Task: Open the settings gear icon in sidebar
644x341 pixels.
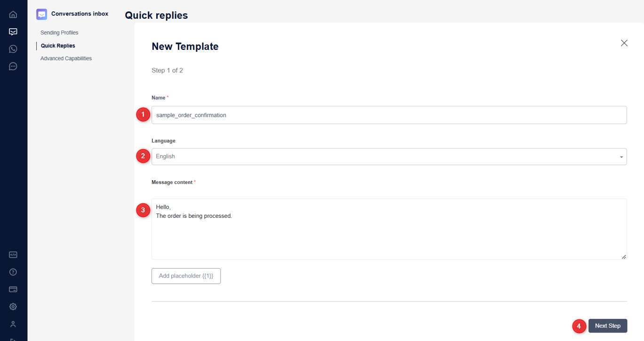Action: (13, 307)
